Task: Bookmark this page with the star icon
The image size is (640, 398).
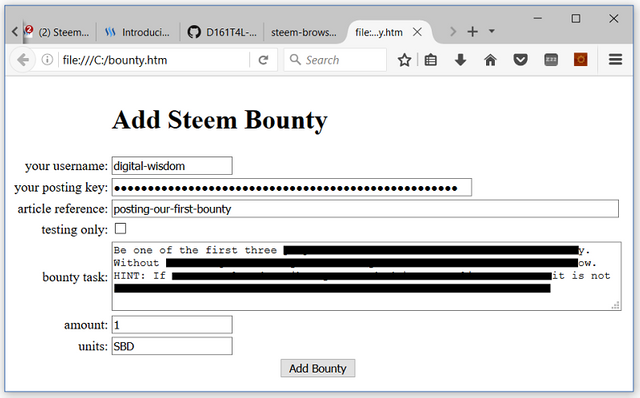Action: click(404, 60)
